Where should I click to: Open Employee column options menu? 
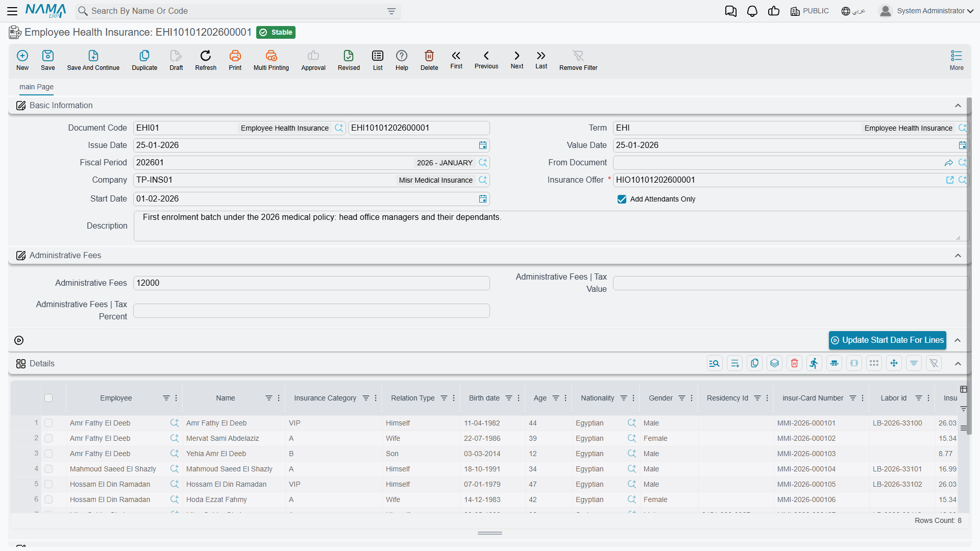pos(176,398)
